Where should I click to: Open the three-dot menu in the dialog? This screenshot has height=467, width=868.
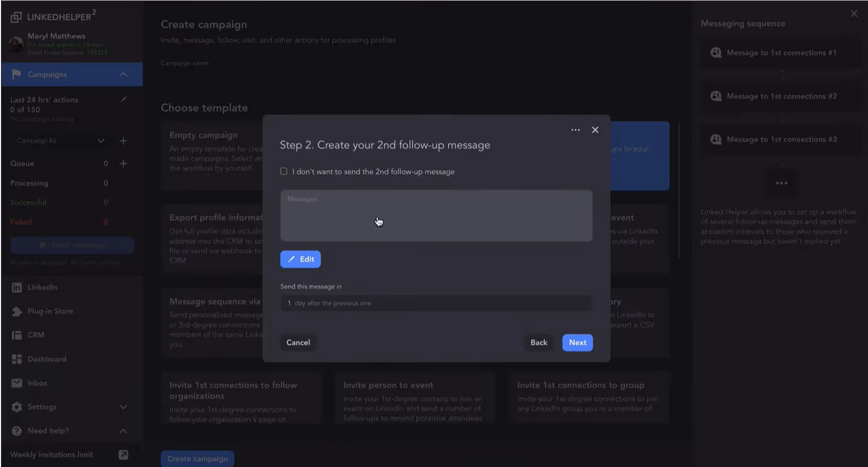click(575, 130)
